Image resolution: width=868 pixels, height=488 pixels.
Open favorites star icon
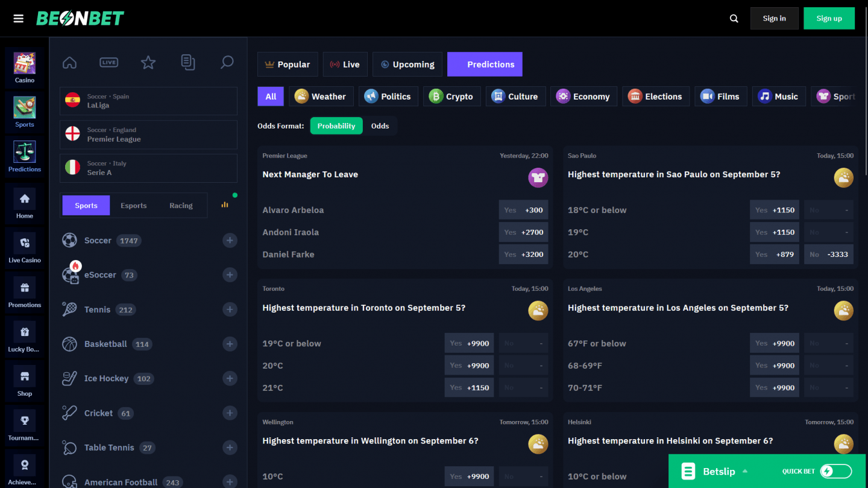(x=148, y=62)
